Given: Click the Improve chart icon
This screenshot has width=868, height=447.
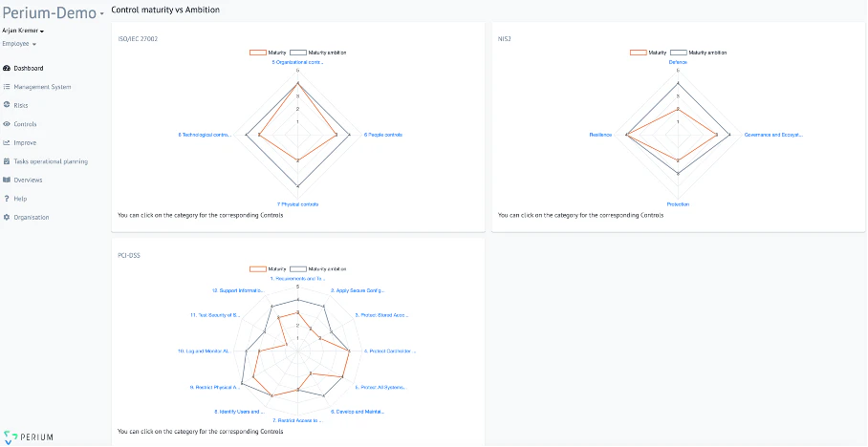Looking at the screenshot, I should click(7, 142).
